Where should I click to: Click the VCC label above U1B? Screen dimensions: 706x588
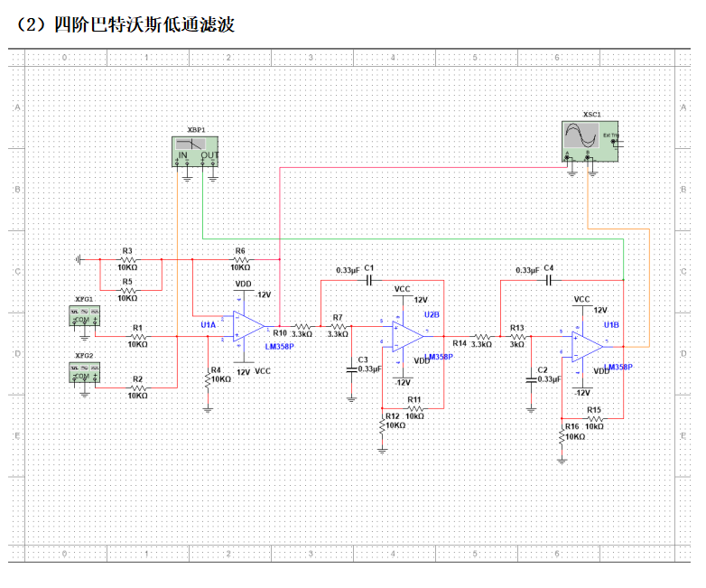tap(581, 299)
